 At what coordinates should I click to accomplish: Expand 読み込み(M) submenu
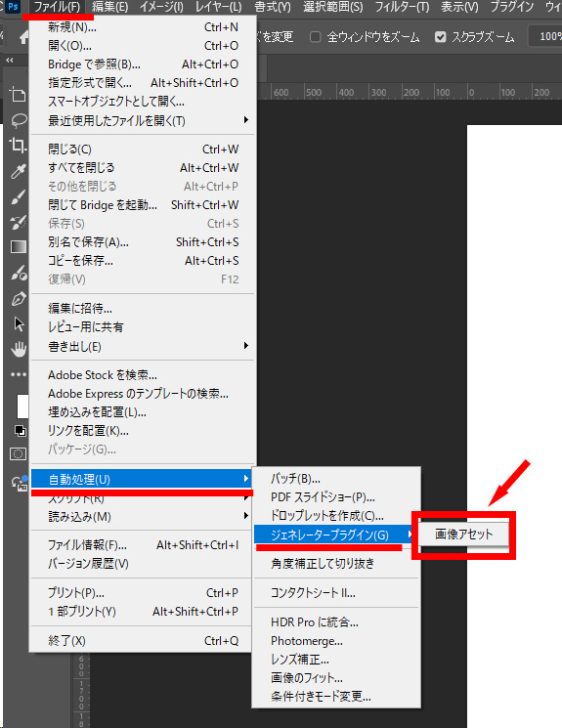pyautogui.click(x=142, y=517)
